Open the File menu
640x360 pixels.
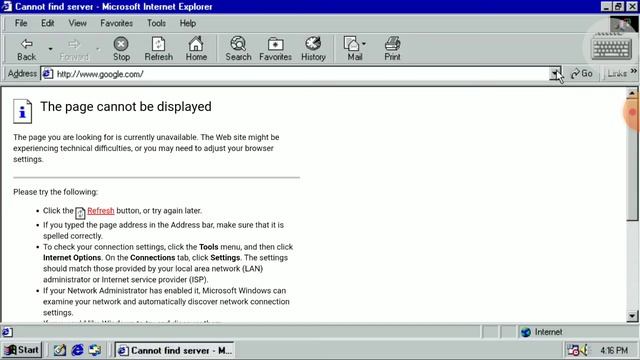pos(21,23)
